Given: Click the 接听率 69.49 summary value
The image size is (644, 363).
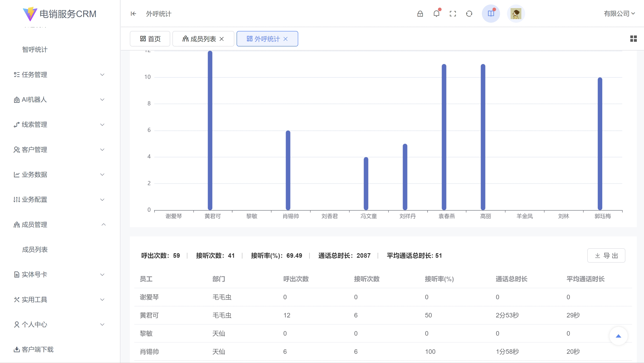Looking at the screenshot, I should [294, 256].
